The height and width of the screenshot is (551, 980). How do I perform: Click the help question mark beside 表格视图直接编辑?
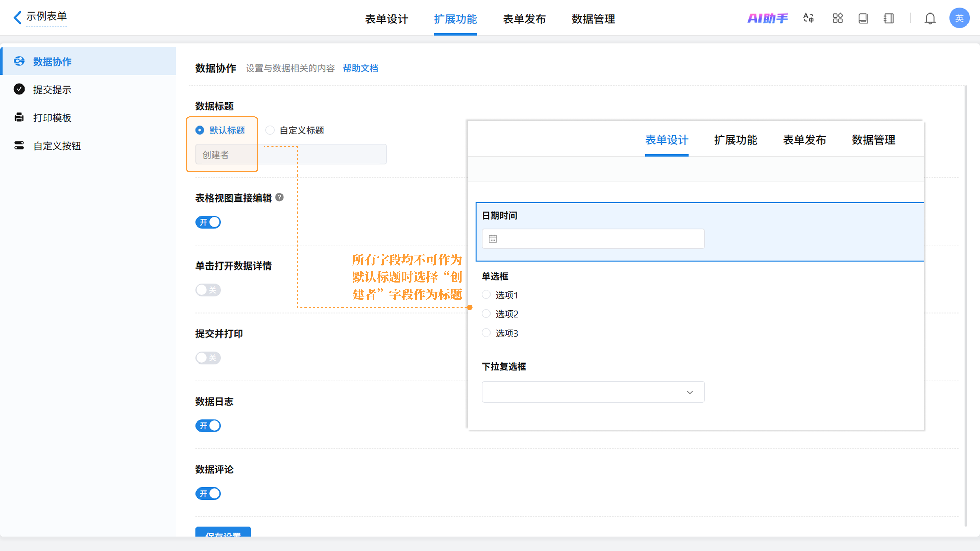[279, 197]
